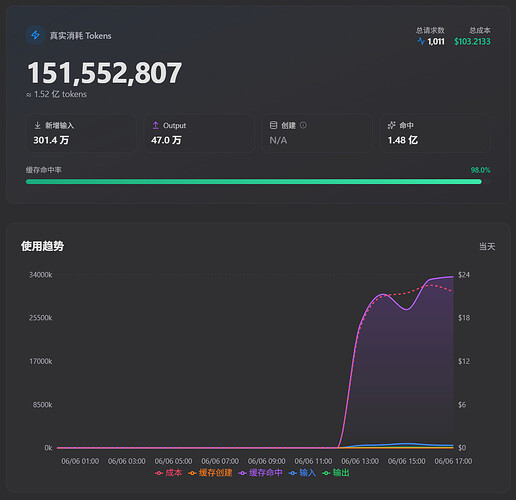Screen dimensions: 516x500
Task: Click the cache hit rate progress bar
Action: pos(258,182)
